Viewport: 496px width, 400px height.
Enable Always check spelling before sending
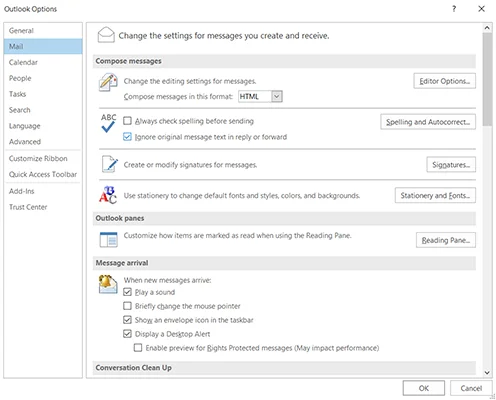tap(127, 121)
